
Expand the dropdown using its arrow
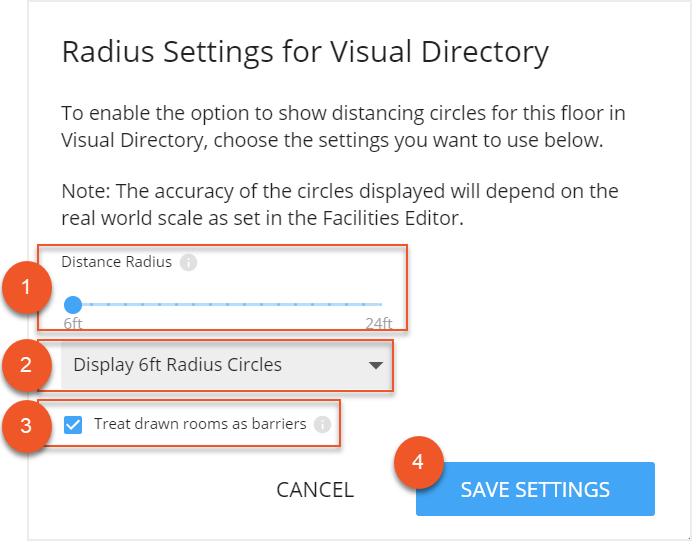point(376,366)
